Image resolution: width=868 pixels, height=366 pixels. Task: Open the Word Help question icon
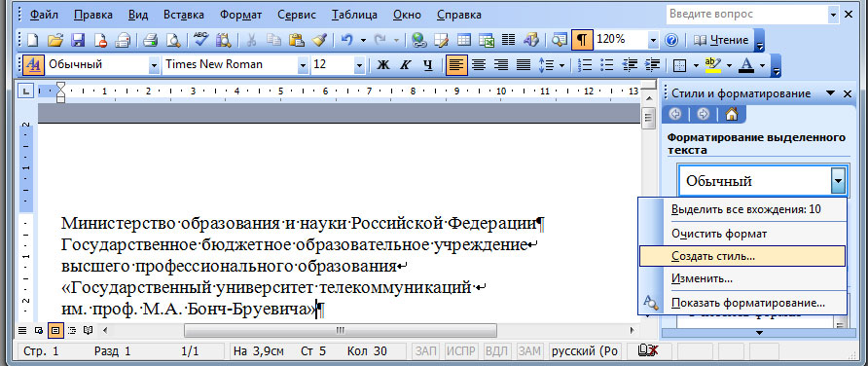(670, 40)
